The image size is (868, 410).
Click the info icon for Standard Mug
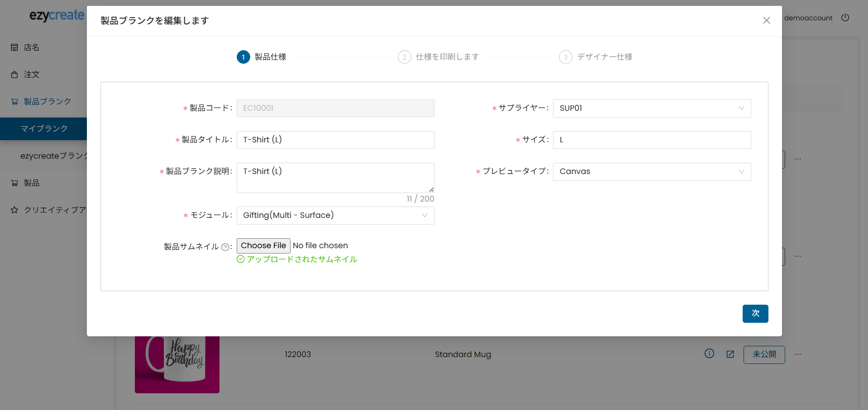coord(709,354)
